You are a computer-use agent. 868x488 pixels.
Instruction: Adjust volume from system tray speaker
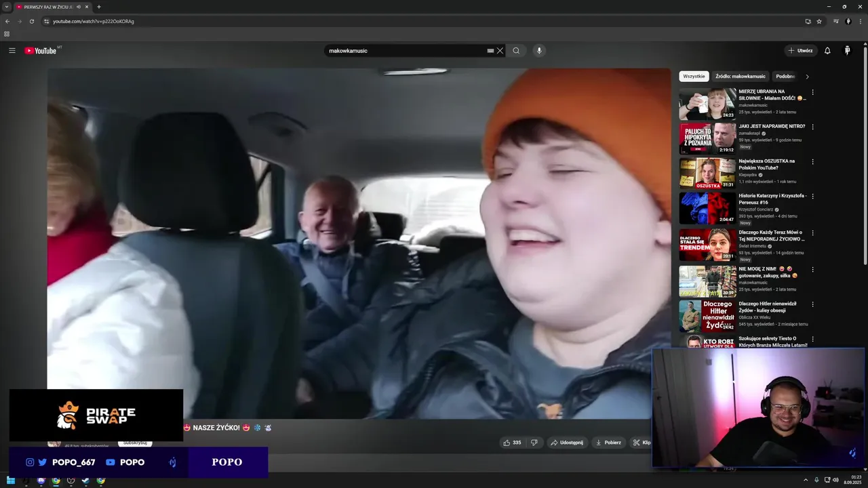pos(836,480)
